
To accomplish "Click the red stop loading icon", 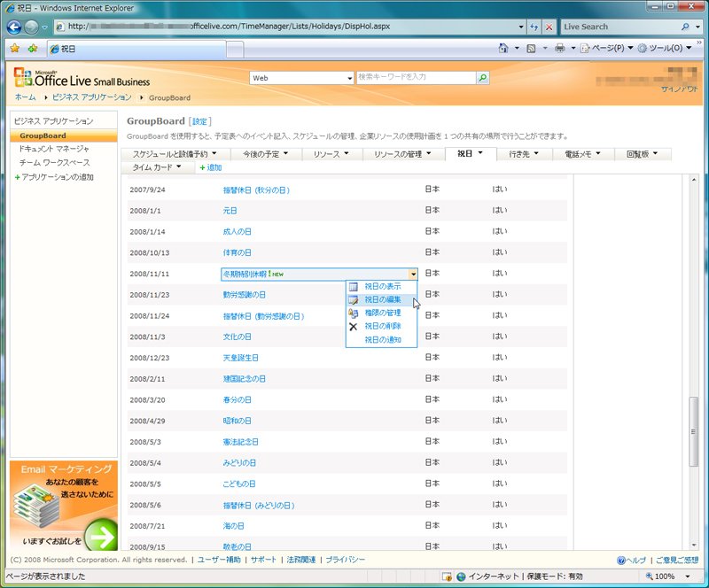I will point(549,27).
